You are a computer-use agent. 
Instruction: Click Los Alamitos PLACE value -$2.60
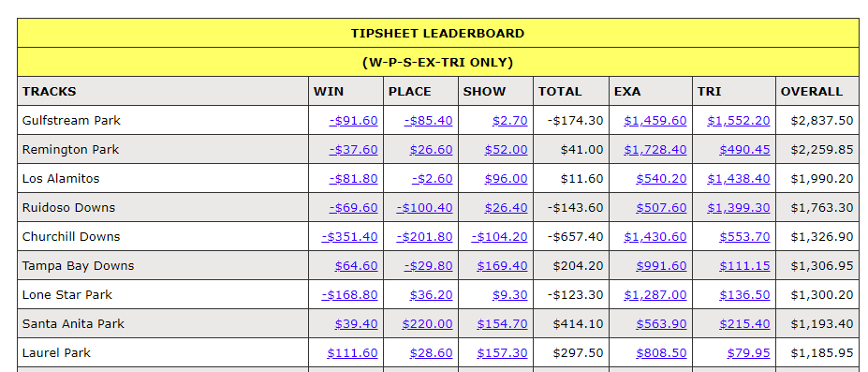pos(432,178)
